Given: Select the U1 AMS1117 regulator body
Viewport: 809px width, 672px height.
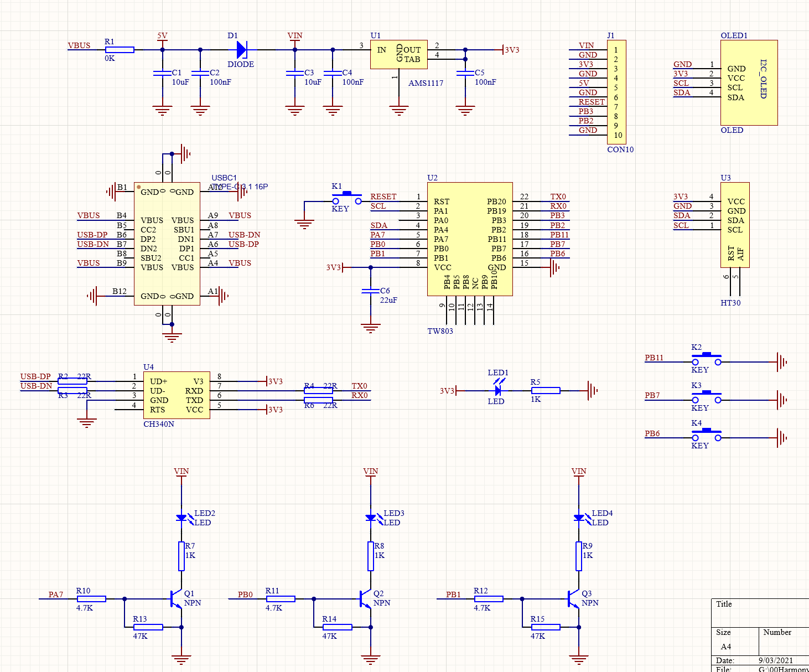Looking at the screenshot, I should click(x=399, y=54).
